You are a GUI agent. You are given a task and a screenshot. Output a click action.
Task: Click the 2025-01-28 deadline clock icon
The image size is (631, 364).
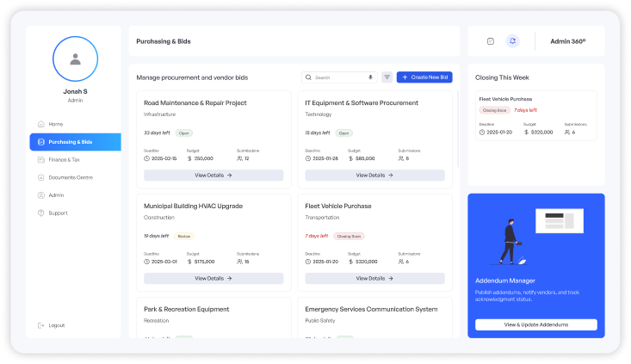click(x=308, y=158)
